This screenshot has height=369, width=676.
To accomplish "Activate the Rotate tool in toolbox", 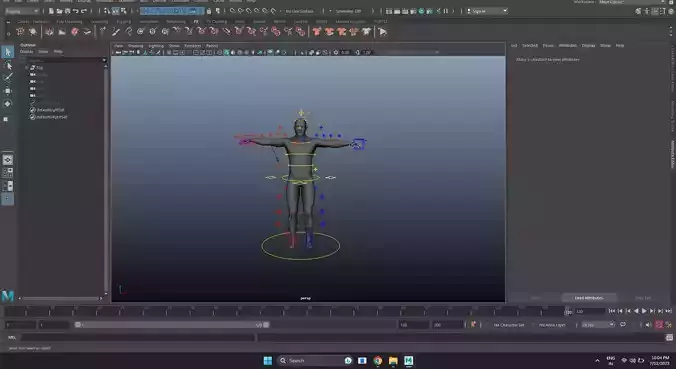I will click(8, 104).
